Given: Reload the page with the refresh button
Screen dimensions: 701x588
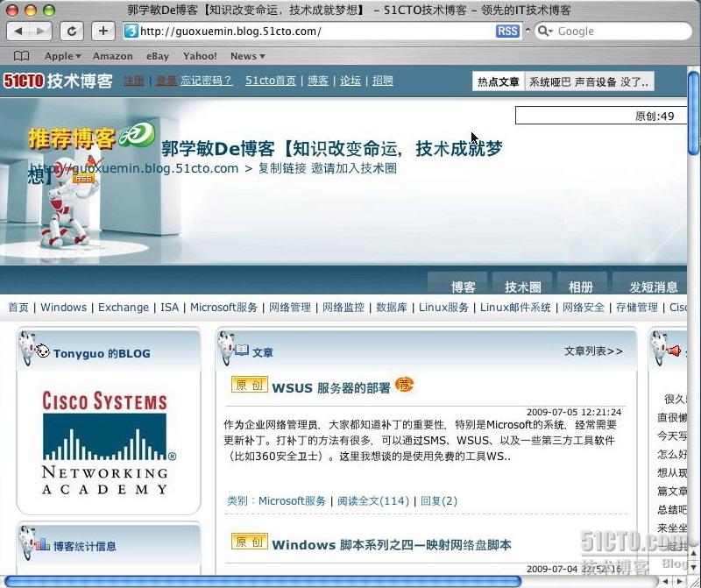Looking at the screenshot, I should pos(72,31).
